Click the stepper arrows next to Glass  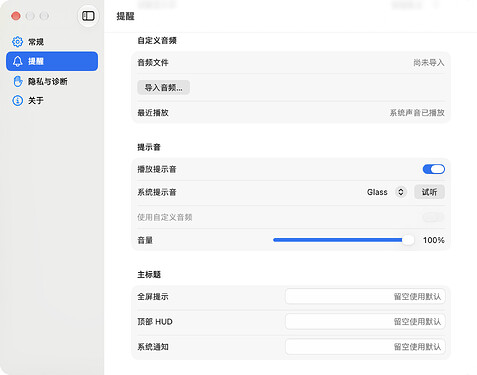pos(401,192)
